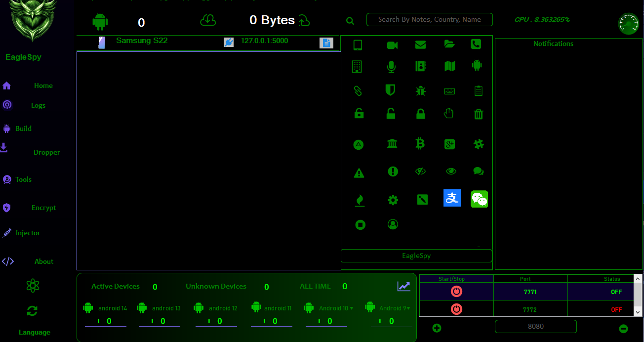Viewport: 644px width, 342px height.
Task: Focus the 8080 port input field
Action: tap(535, 326)
